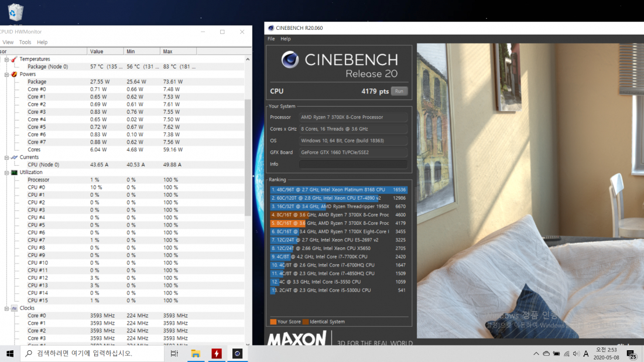644x362 pixels.
Task: Select ranking 2 Intel Xeon E7-4890 v2
Action: [x=338, y=198]
